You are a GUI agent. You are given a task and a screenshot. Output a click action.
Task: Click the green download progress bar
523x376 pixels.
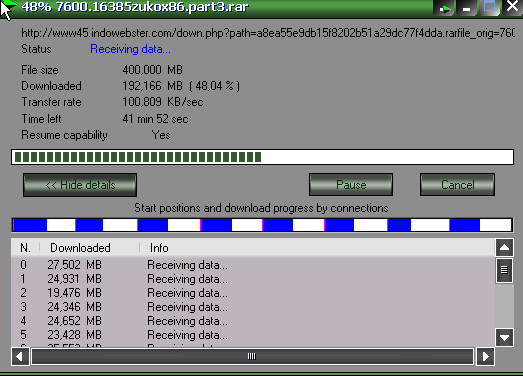[262, 157]
